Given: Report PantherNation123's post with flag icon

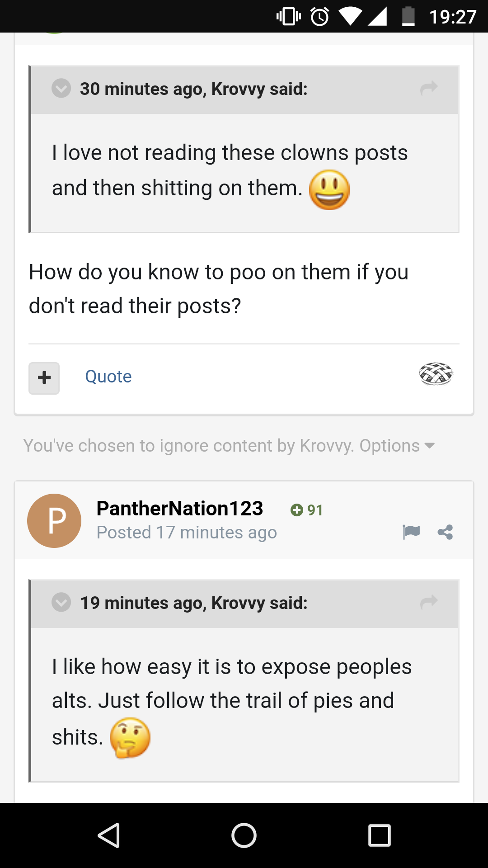Looking at the screenshot, I should [411, 532].
